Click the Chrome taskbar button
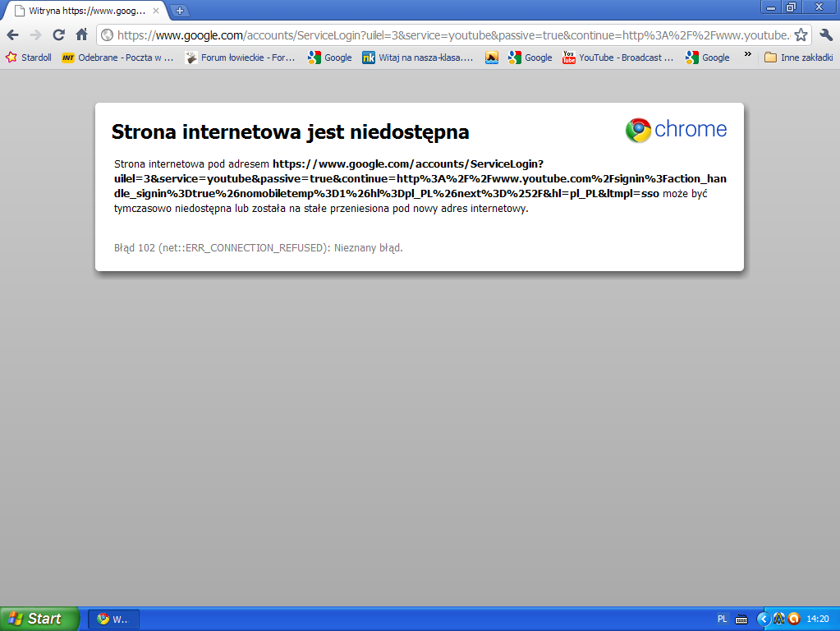The height and width of the screenshot is (631, 840). [113, 619]
